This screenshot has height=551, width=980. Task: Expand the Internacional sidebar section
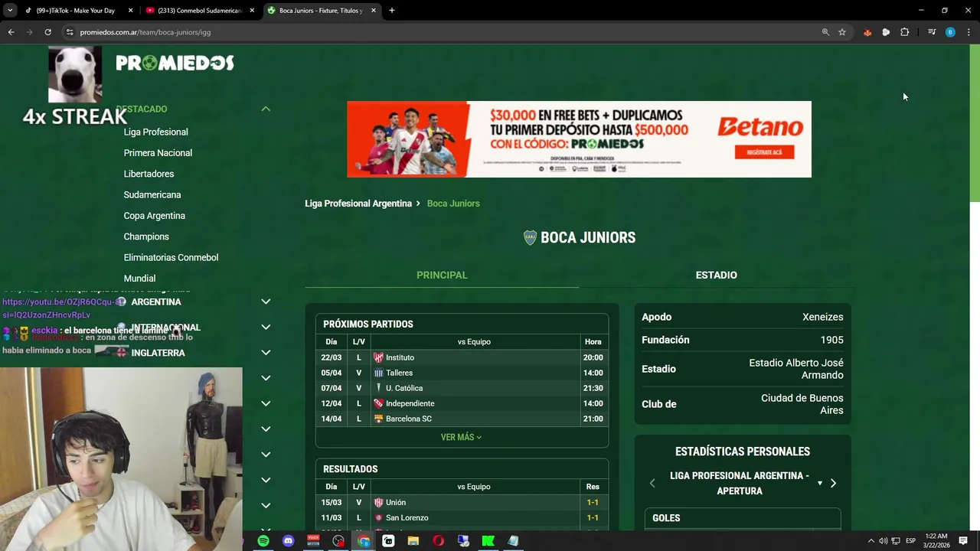pos(266,327)
